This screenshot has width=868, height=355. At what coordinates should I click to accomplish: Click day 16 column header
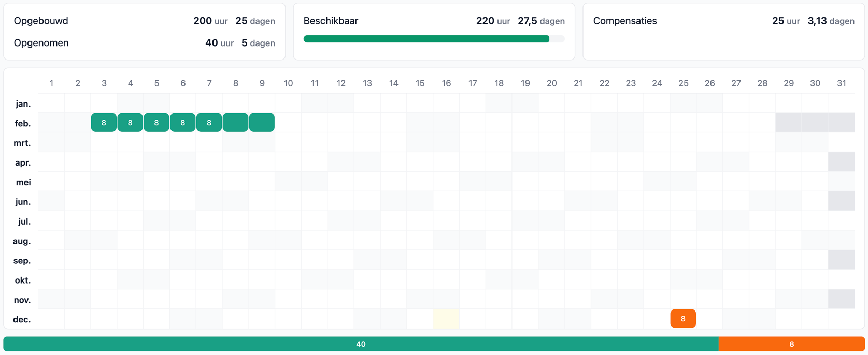(446, 83)
